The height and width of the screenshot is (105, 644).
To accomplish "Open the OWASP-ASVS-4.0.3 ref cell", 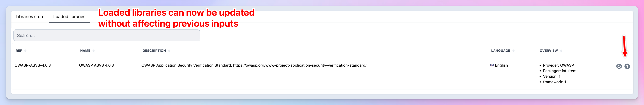I will [x=32, y=65].
